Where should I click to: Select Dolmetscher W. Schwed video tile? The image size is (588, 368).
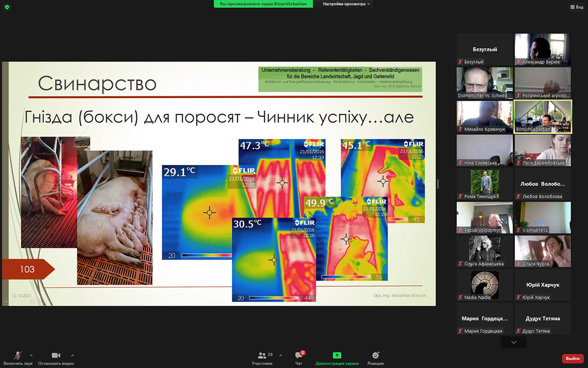tap(484, 83)
